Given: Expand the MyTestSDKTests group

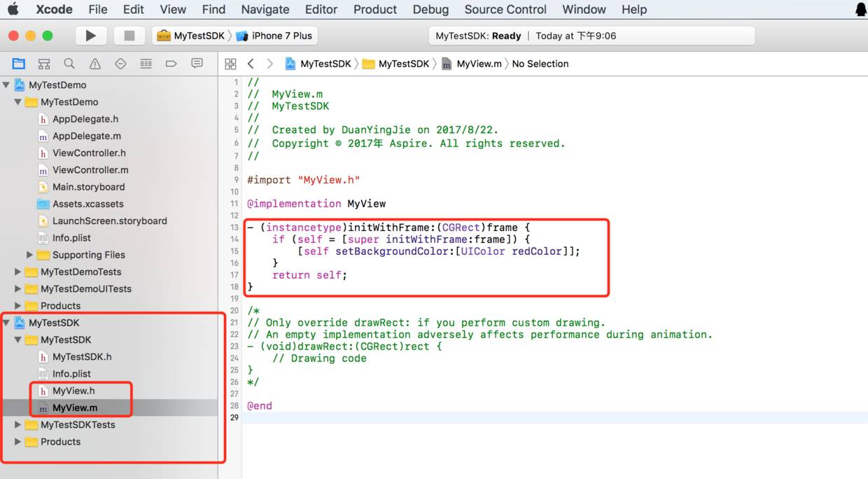Looking at the screenshot, I should [18, 425].
